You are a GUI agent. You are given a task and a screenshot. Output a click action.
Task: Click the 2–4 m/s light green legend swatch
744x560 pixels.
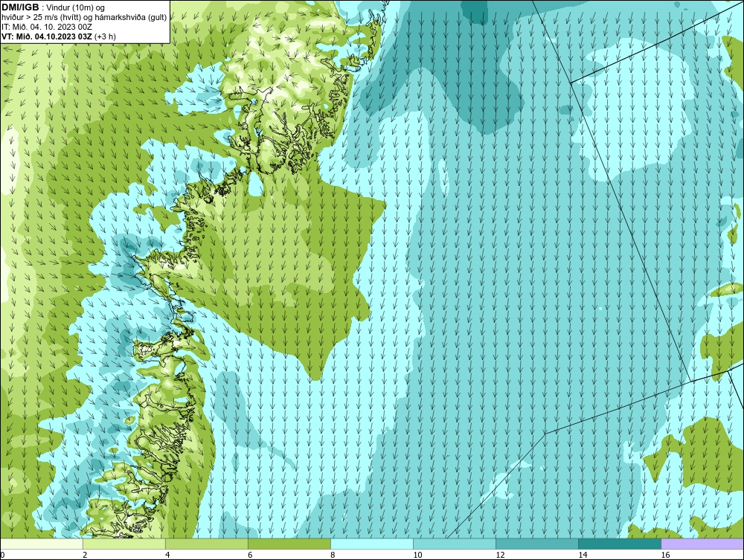tap(124, 544)
